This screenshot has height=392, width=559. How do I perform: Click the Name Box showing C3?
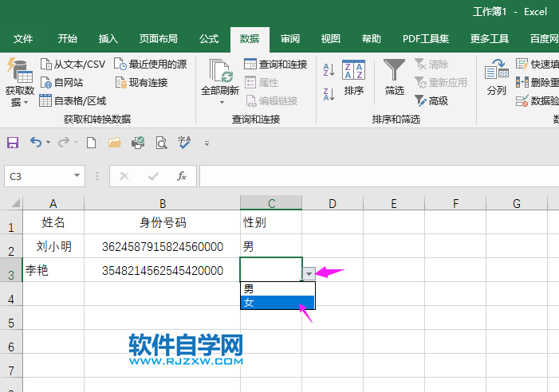tap(37, 176)
